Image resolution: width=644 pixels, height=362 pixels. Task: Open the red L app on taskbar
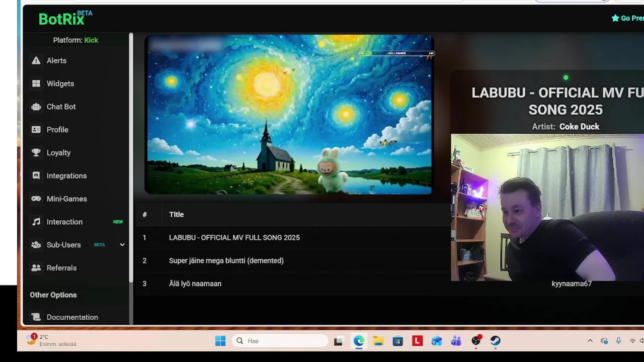coord(417,341)
